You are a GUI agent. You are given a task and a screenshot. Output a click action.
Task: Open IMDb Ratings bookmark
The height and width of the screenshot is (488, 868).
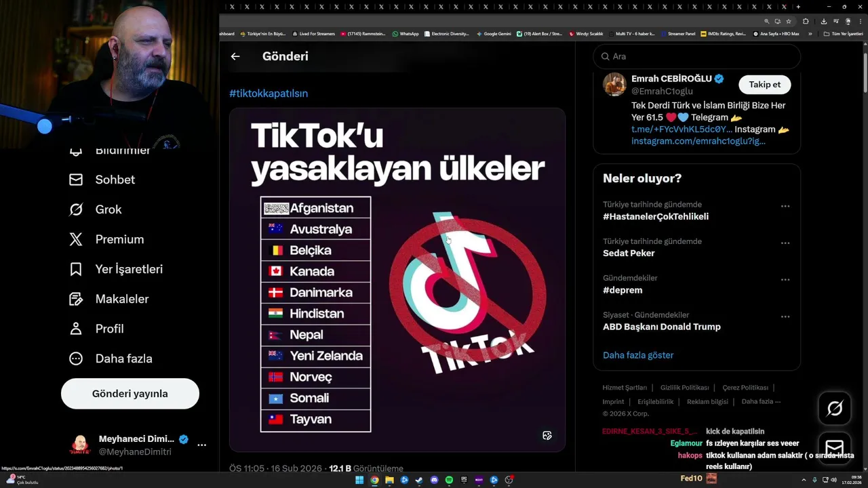[723, 34]
